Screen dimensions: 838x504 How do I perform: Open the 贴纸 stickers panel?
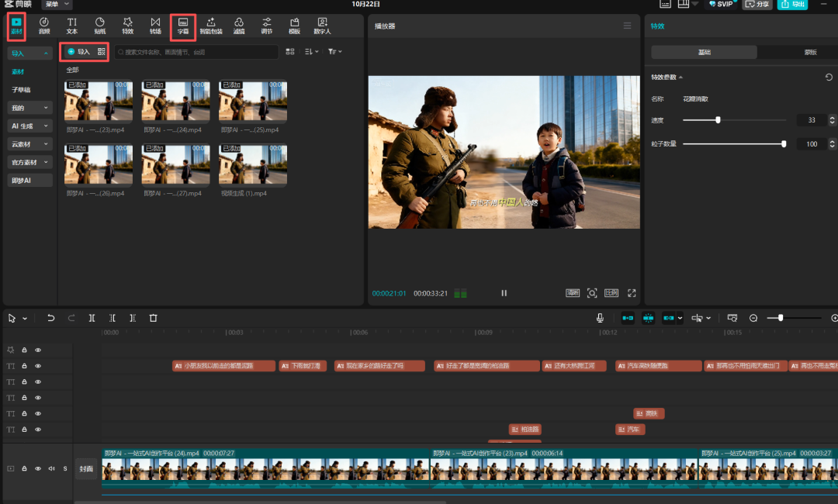pyautogui.click(x=100, y=26)
